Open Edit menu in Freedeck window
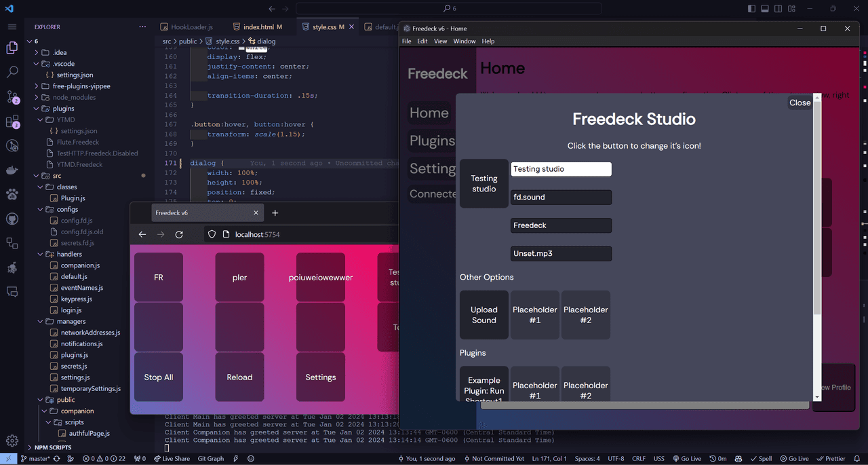868x465 pixels. [422, 41]
